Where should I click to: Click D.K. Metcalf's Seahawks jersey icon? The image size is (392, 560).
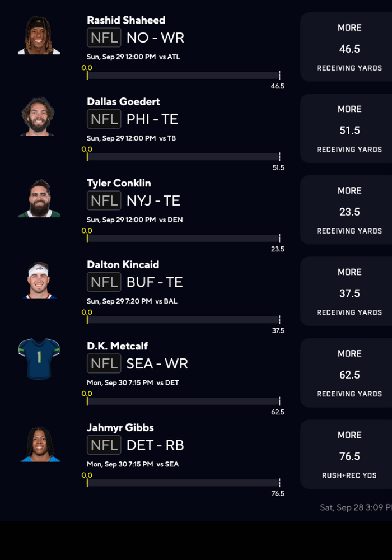39,359
